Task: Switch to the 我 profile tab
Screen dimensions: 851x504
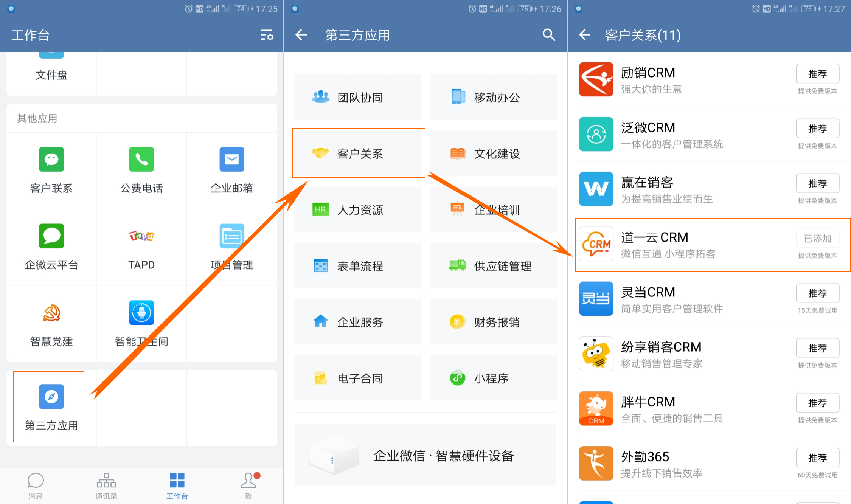Action: point(248,486)
